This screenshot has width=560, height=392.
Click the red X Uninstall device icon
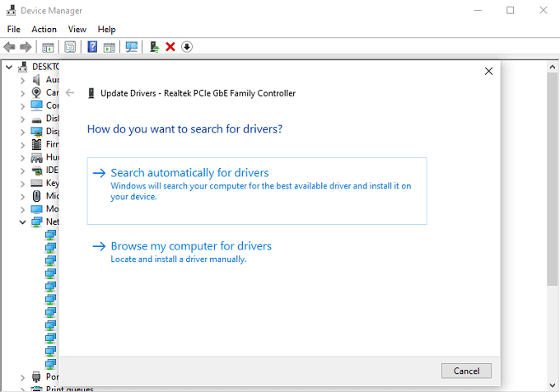click(x=170, y=47)
